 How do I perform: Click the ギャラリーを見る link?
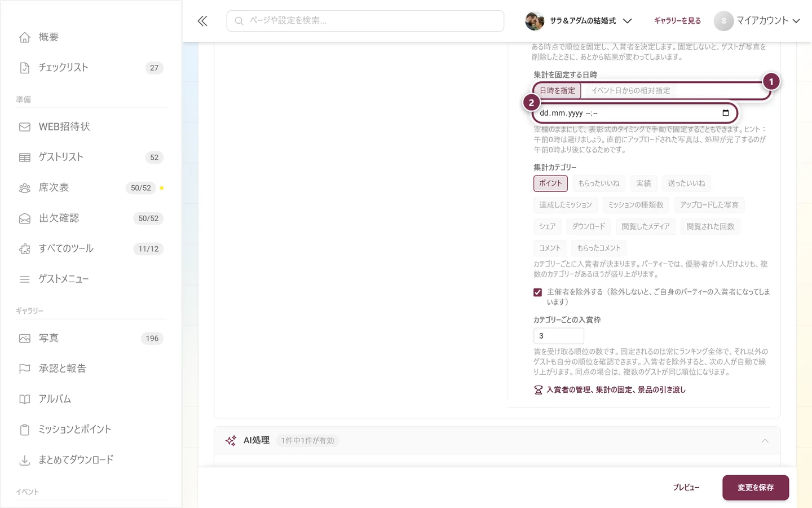click(x=677, y=21)
